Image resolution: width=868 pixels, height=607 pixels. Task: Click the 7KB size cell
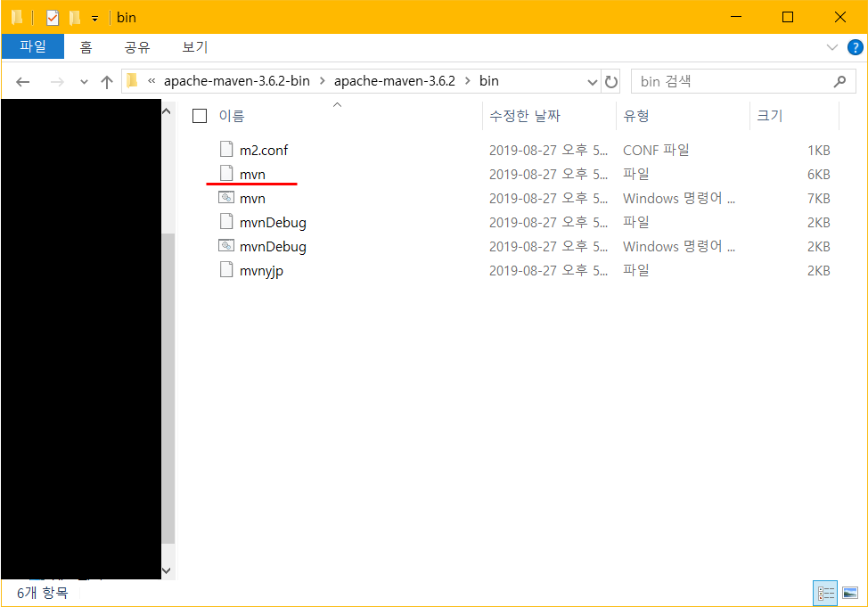tap(818, 198)
